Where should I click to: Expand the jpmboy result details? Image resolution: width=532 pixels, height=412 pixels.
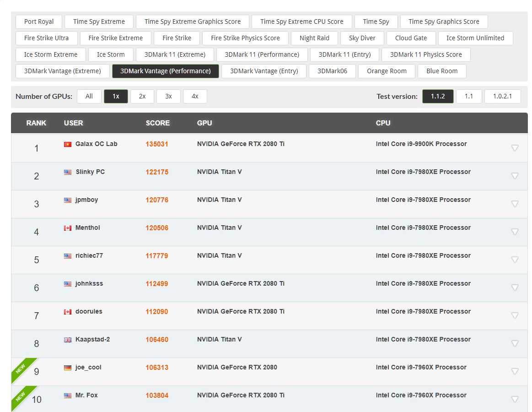515,203
